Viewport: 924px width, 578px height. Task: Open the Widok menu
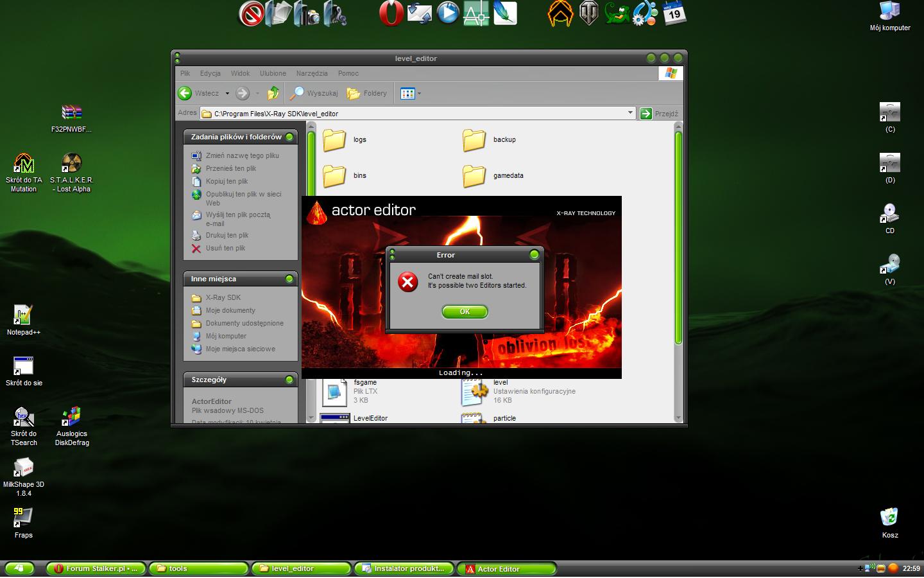[x=240, y=73]
